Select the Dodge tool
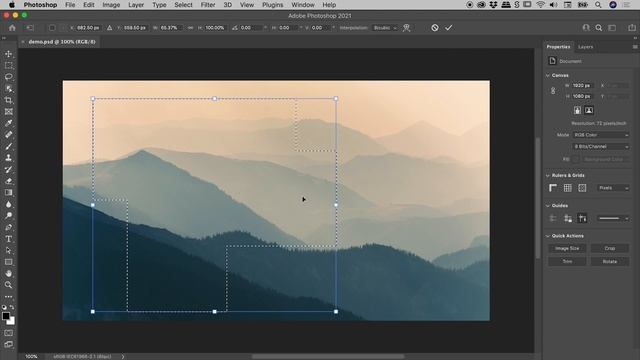The width and height of the screenshot is (640, 360). tap(9, 216)
